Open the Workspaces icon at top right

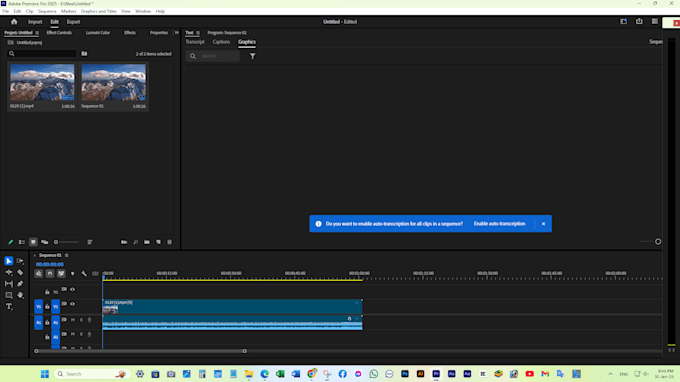point(624,21)
